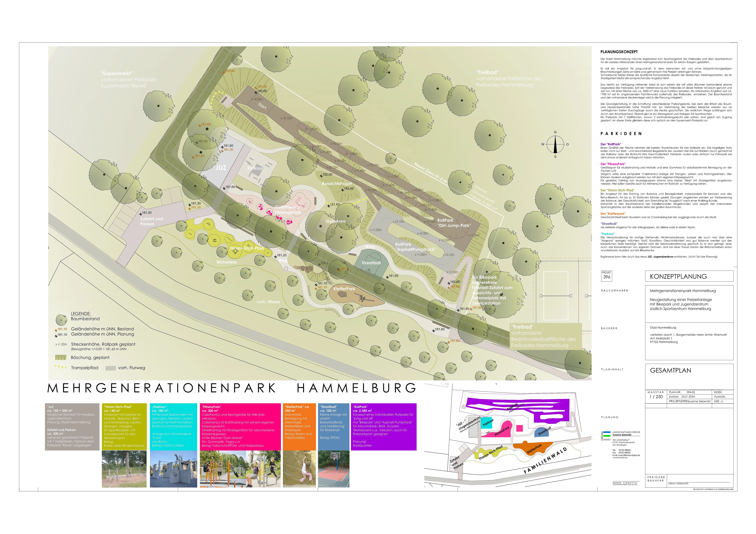This screenshot has width=756, height=534.
Task: Click the grey vorh. Flurweg legend swatch
Action: (111, 368)
